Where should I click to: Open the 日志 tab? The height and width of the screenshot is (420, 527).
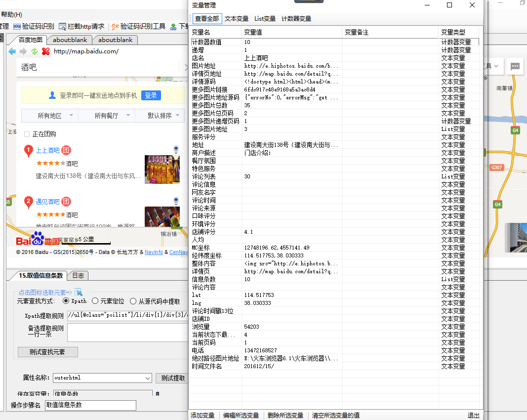[x=78, y=275]
